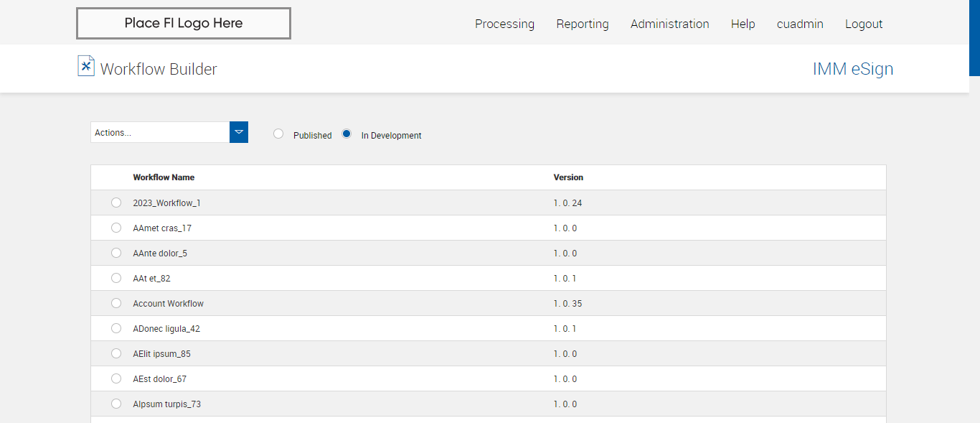Click the AIpsum turpis_73 name

166,404
